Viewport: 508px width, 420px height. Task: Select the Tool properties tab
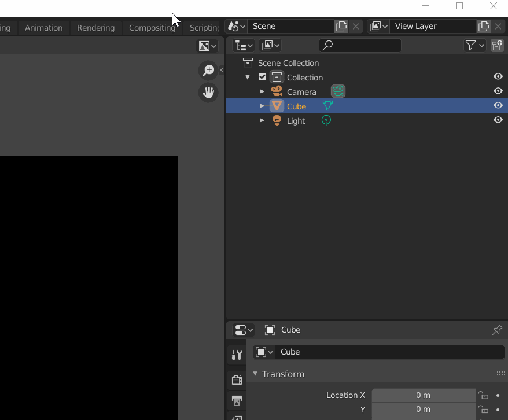pos(237,355)
